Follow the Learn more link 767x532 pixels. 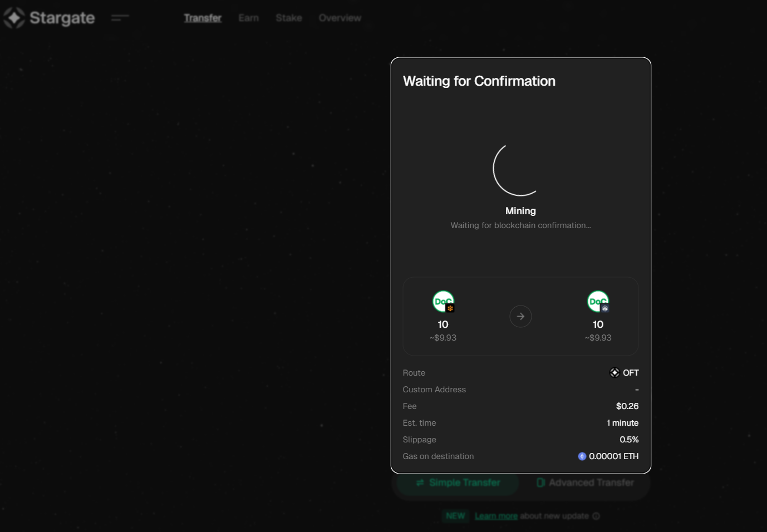point(496,516)
